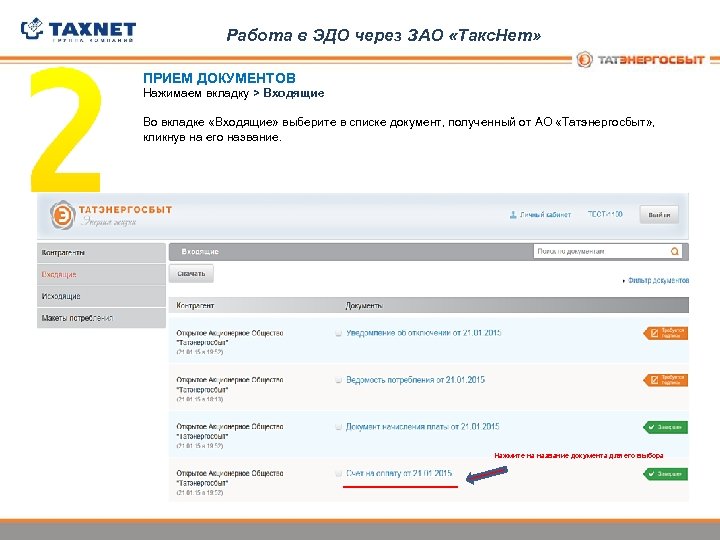Click the Татэнергосбыт logo in the portal header
Image resolution: width=720 pixels, height=540 pixels.
[111, 215]
